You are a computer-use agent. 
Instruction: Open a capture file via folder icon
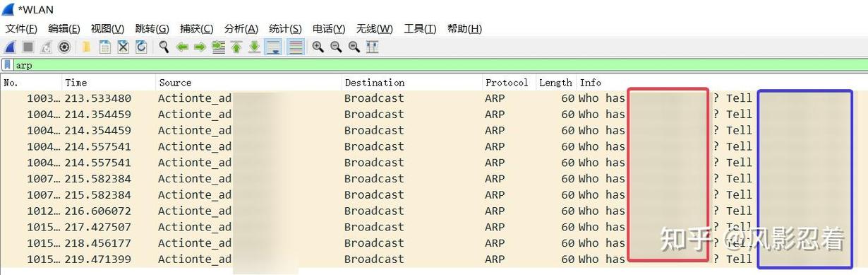(x=87, y=47)
